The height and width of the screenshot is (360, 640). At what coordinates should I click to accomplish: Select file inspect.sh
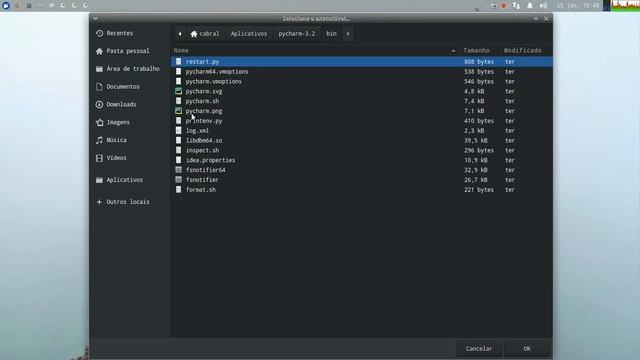click(362, 150)
